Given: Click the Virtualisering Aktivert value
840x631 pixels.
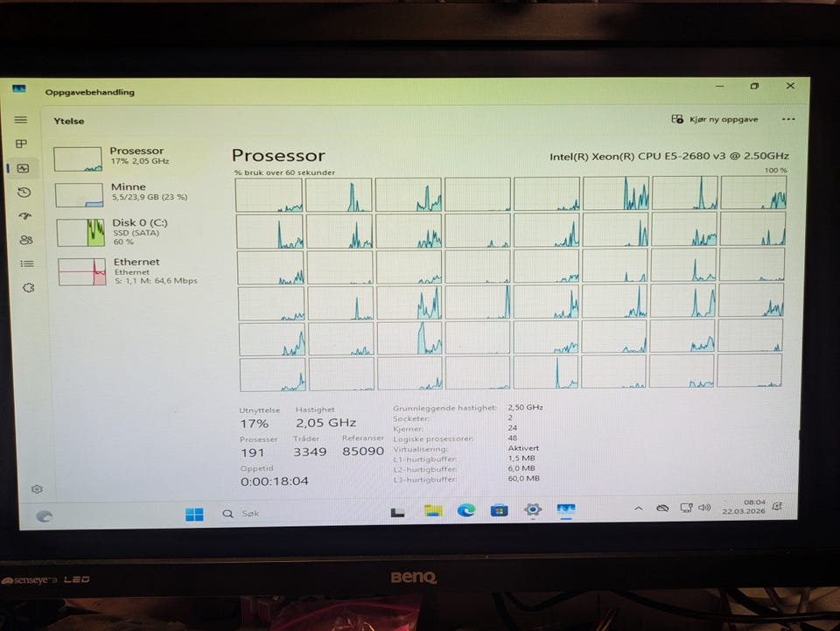Looking at the screenshot, I should [x=523, y=448].
